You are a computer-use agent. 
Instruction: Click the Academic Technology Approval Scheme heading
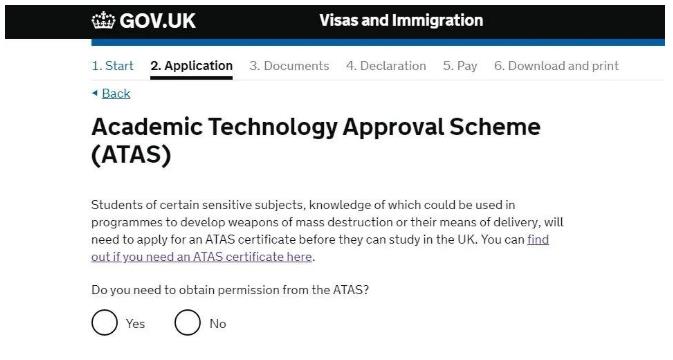(x=316, y=141)
